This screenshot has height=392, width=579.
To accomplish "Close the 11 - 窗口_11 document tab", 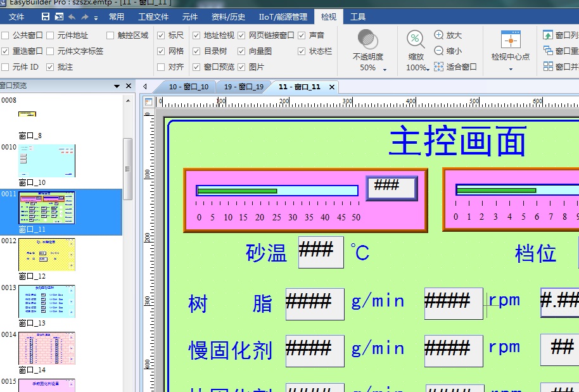I will (x=331, y=87).
